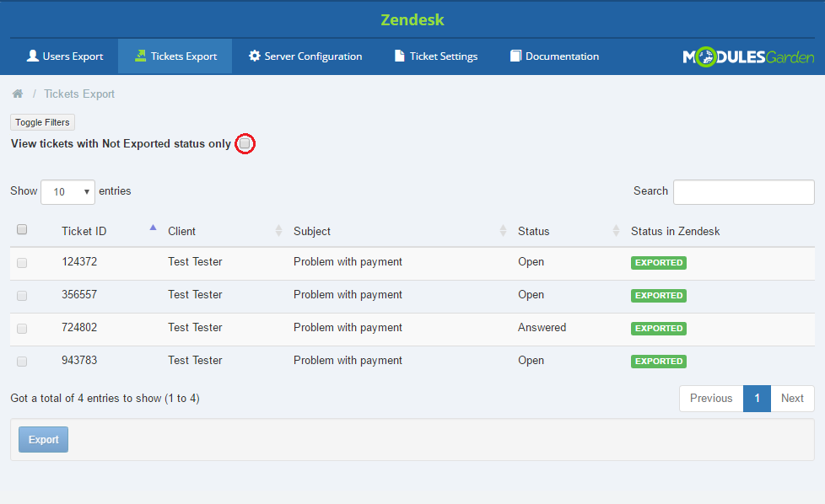Sort table by Client column arrows
The image size is (825, 504).
click(278, 231)
